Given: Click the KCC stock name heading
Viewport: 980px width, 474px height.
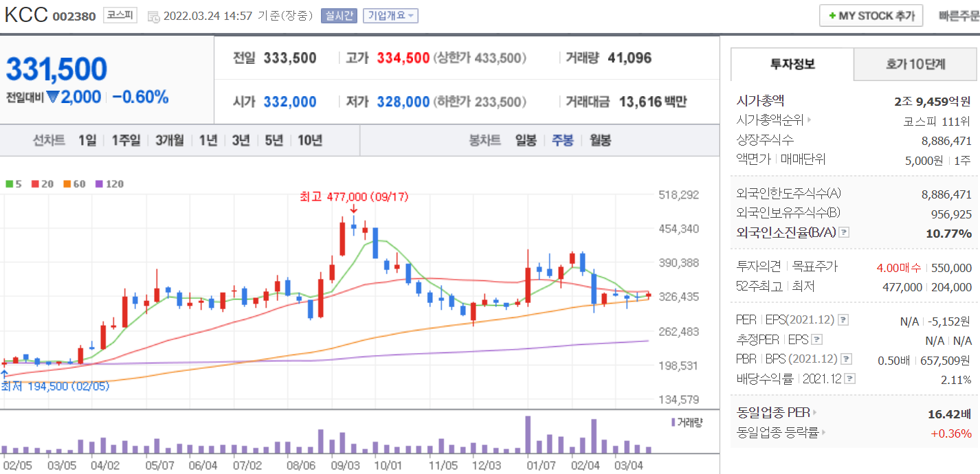Looking at the screenshot, I should [x=26, y=15].
